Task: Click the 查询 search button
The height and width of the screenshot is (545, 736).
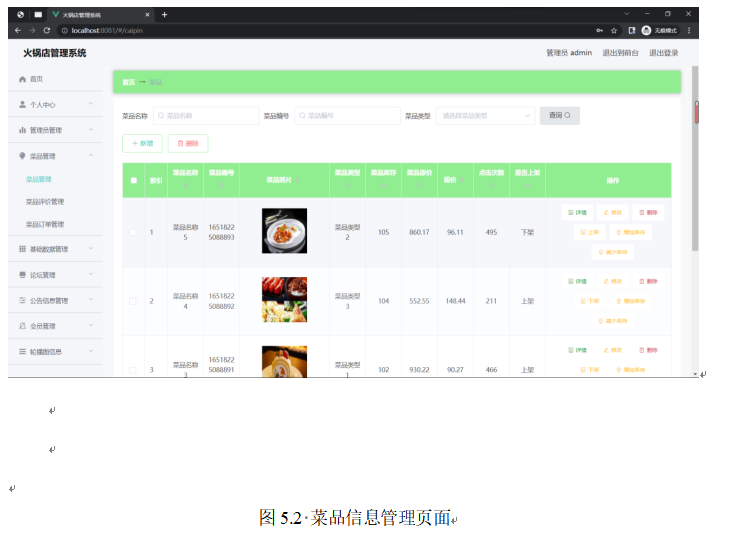Action: point(560,115)
